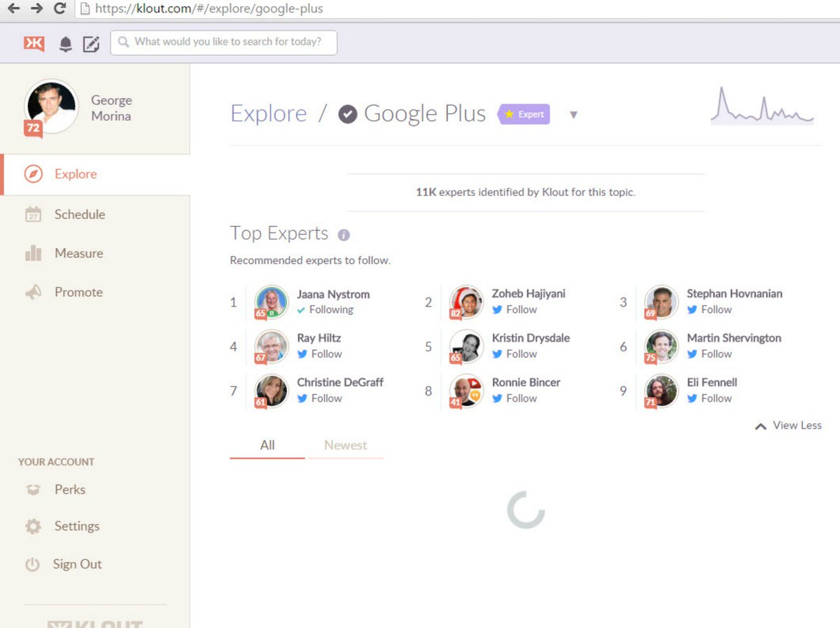This screenshot has width=840, height=628.
Task: Click the search field
Action: click(x=224, y=42)
